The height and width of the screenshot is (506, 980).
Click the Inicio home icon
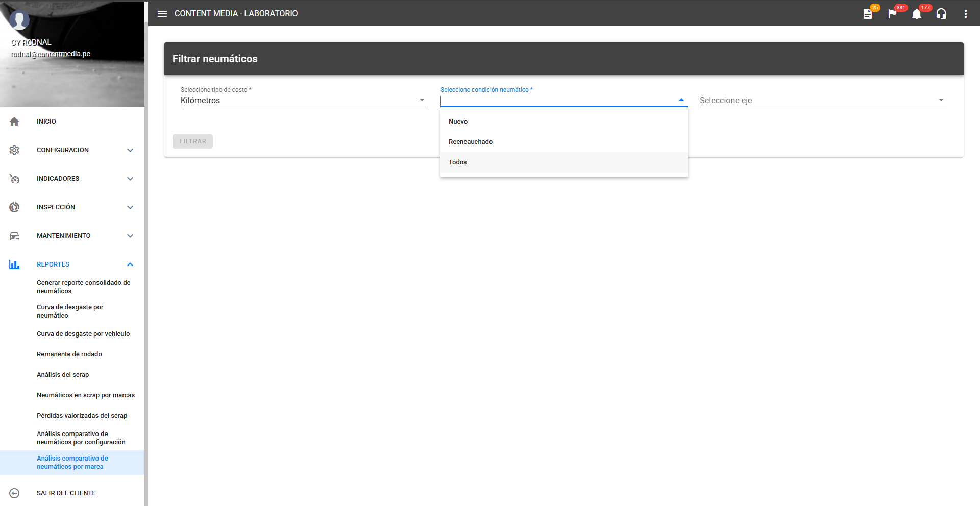14,122
